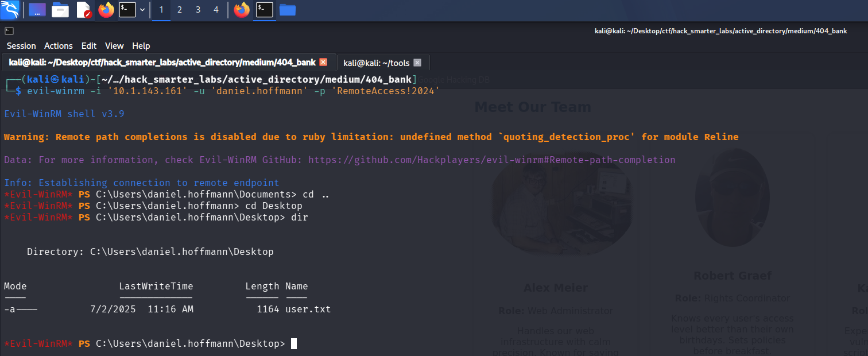Screen dimensions: 868x356
Task: Click the ruby limitation warning line
Action: coord(371,137)
